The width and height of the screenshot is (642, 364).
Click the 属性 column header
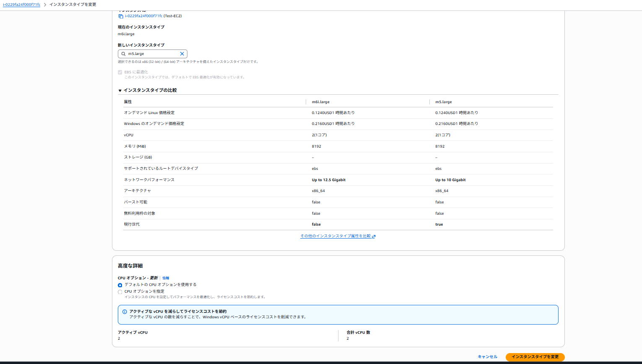[128, 102]
